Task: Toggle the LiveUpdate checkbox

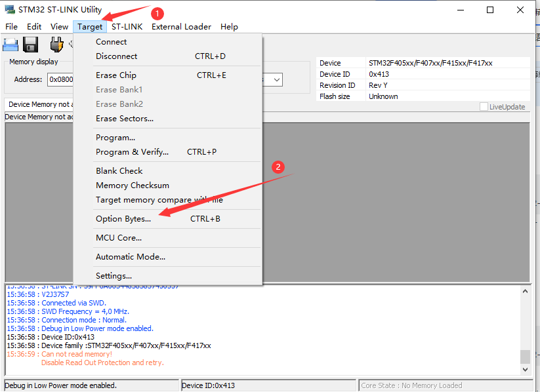Action: click(x=484, y=107)
